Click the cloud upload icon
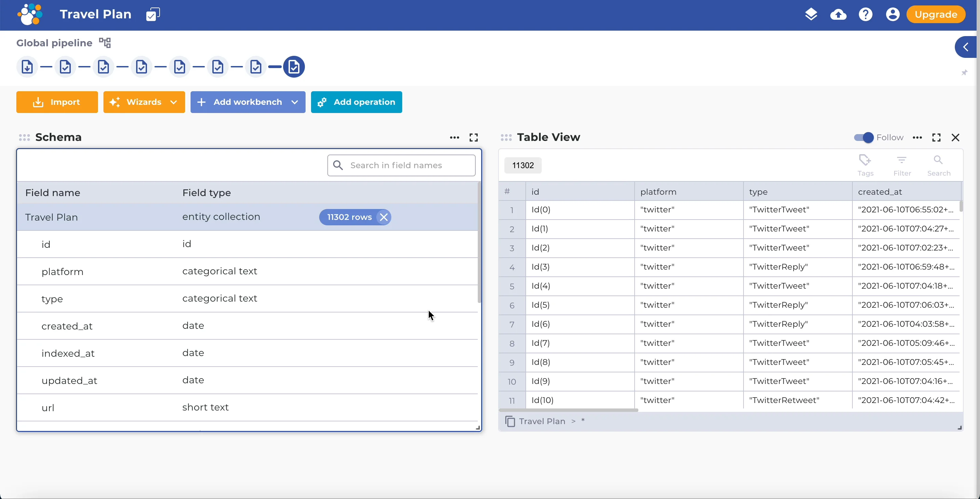The height and width of the screenshot is (499, 980). (838, 14)
